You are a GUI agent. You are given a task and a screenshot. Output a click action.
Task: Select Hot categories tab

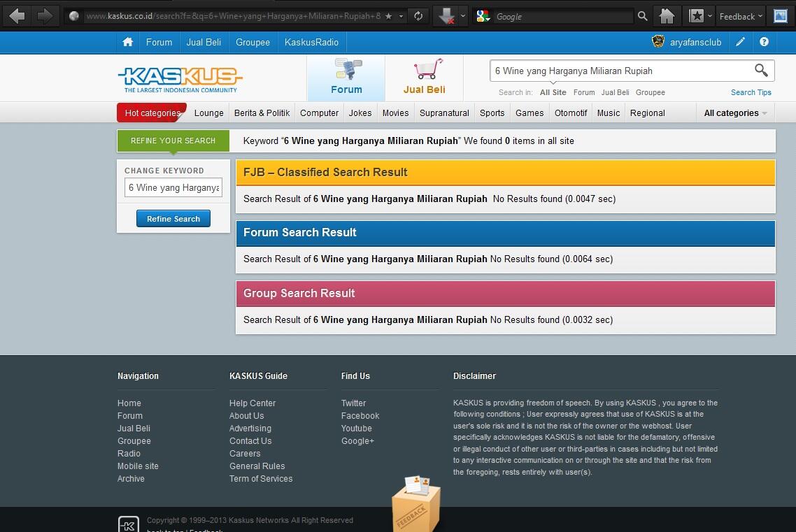[152, 113]
